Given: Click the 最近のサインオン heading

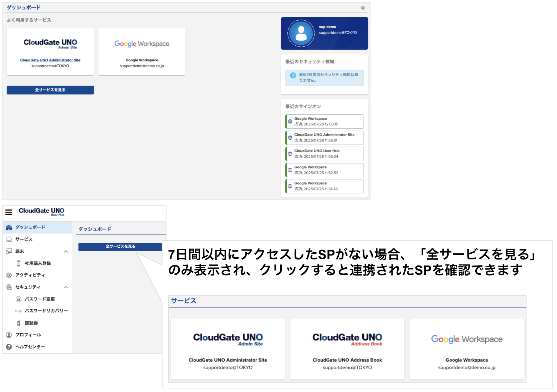Looking at the screenshot, I should 303,107.
